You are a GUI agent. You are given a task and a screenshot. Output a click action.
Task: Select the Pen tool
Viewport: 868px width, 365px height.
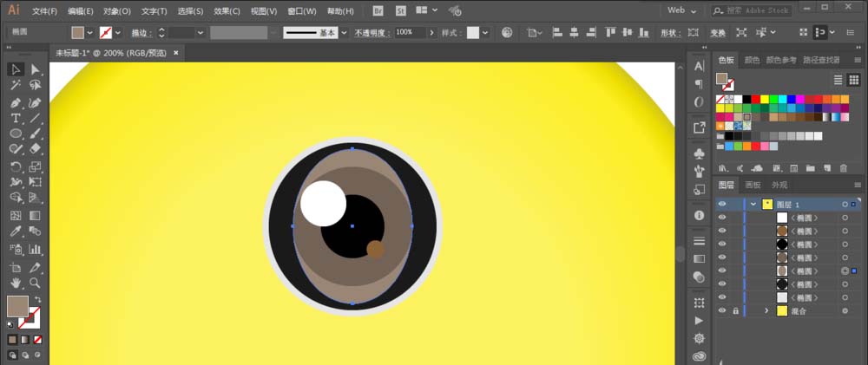pyautogui.click(x=16, y=102)
